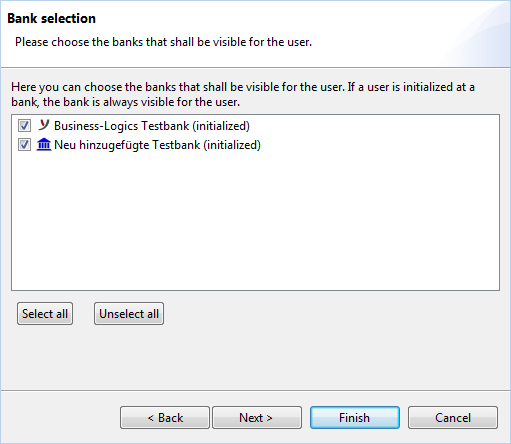Click the Unselect all button
This screenshot has width=511, height=444.
(x=129, y=314)
